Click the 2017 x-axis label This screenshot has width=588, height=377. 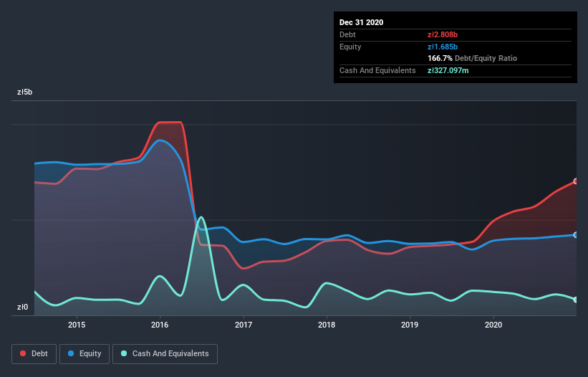pyautogui.click(x=244, y=325)
